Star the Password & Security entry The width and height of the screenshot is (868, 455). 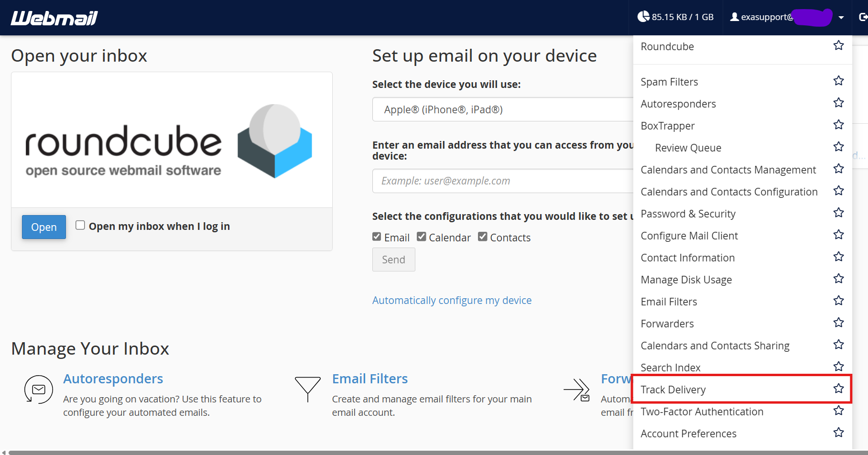point(838,213)
